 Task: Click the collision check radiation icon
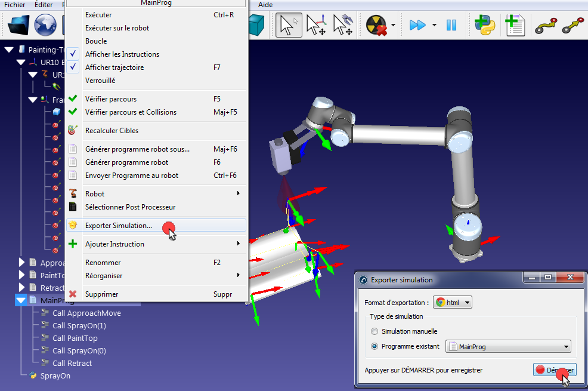point(376,25)
